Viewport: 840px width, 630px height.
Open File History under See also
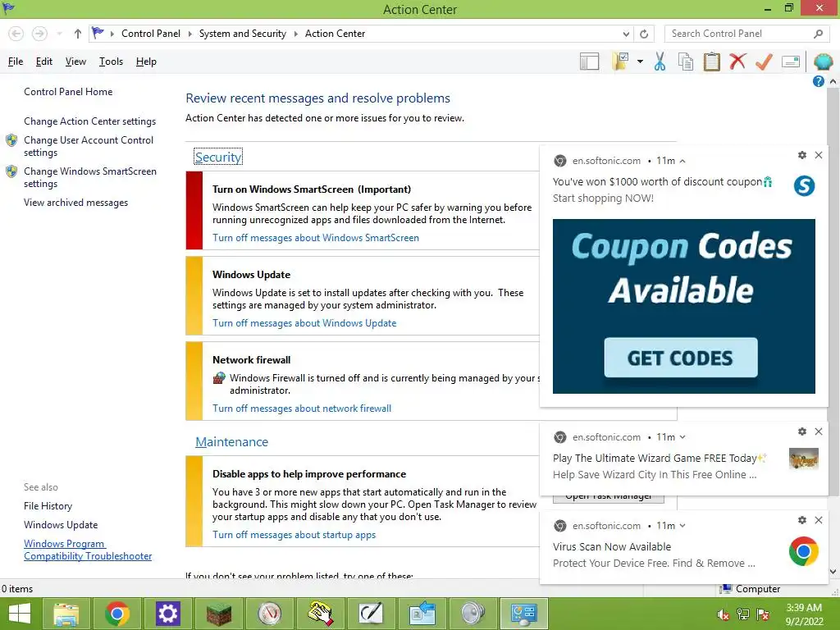[48, 505]
